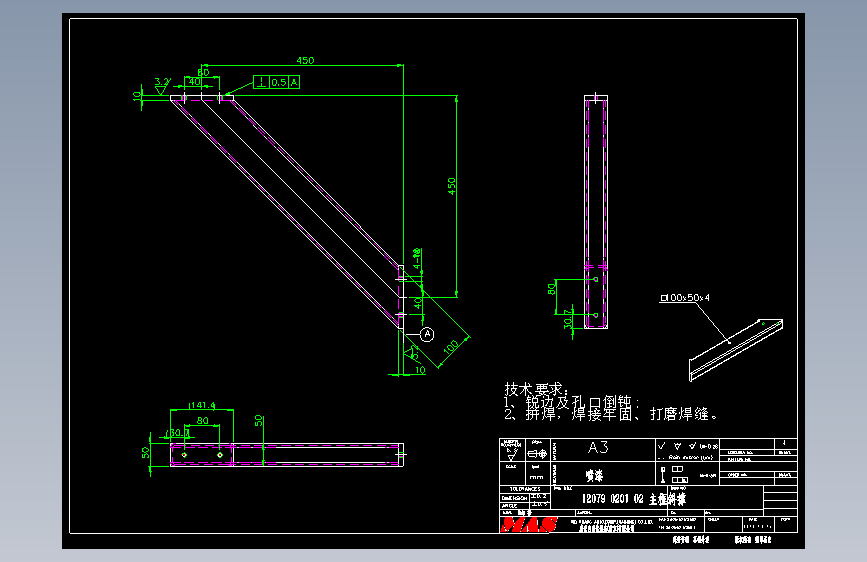Click the vertical 450 dimension on right
This screenshot has width=867, height=562.
pyautogui.click(x=452, y=186)
